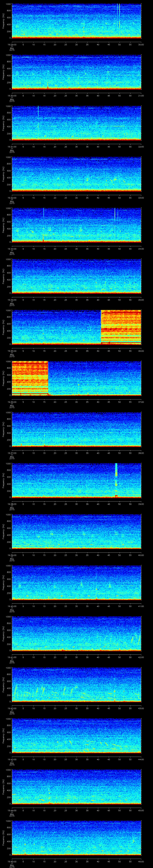Click the 19:36:00 start time label
This screenshot has height=868, width=153.
(12, 402)
